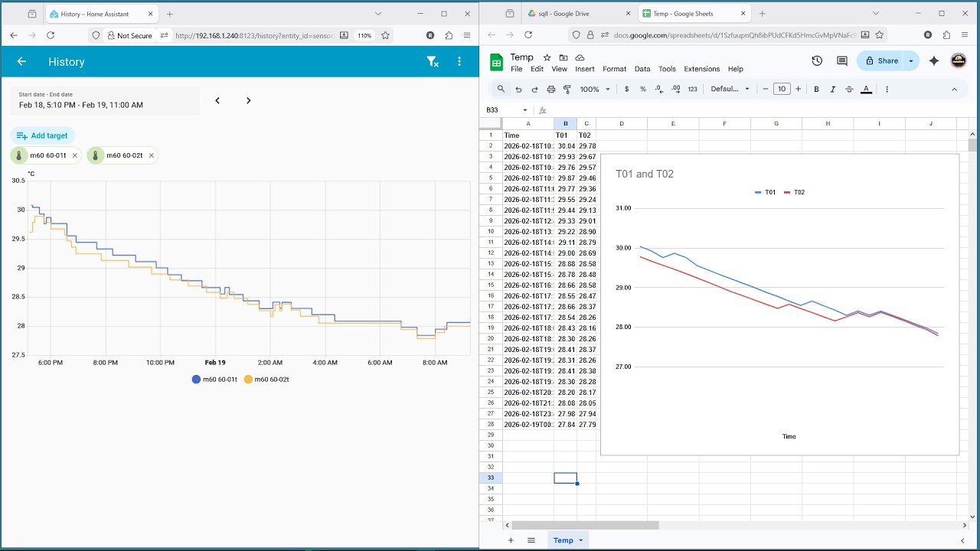Star the Temp spreadsheet
Screen dimensions: 980x551
(547, 57)
